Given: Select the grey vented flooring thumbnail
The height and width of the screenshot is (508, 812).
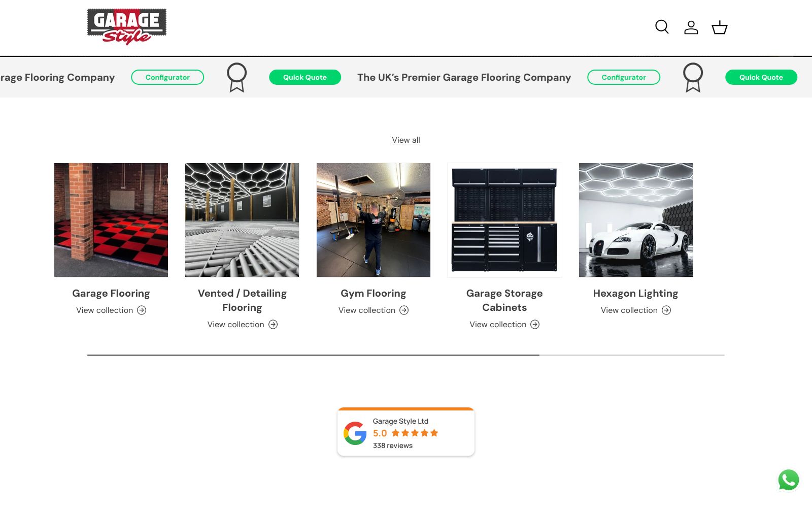Looking at the screenshot, I should [242, 220].
